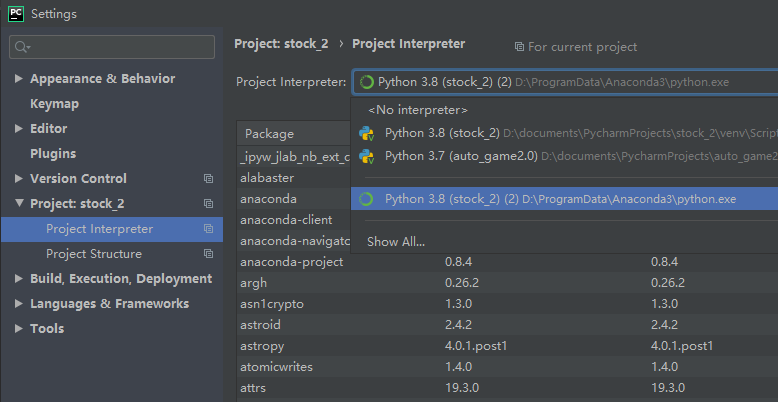
Task: Select the astroid package row
Action: (x=508, y=325)
